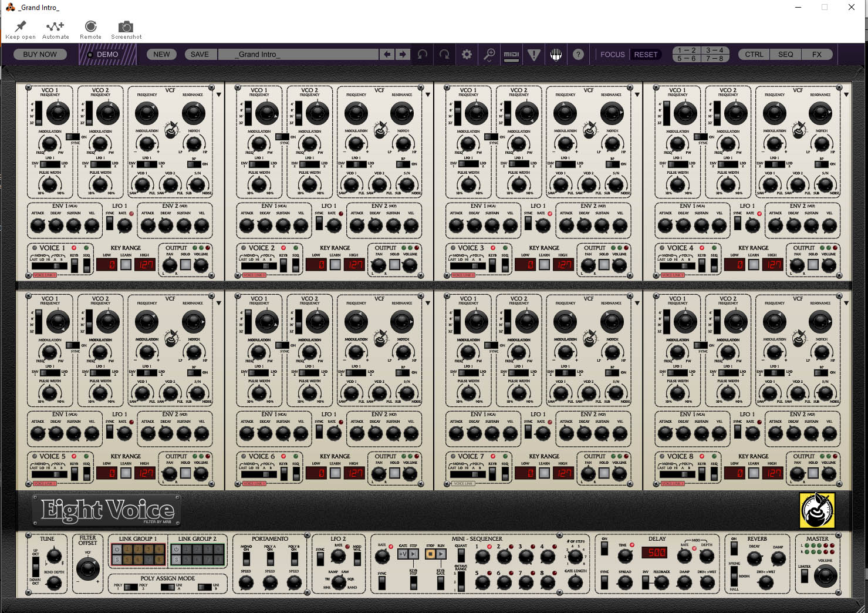Click Voice 1 key range Learn button
Screen dimensions: 868x613
click(x=126, y=265)
